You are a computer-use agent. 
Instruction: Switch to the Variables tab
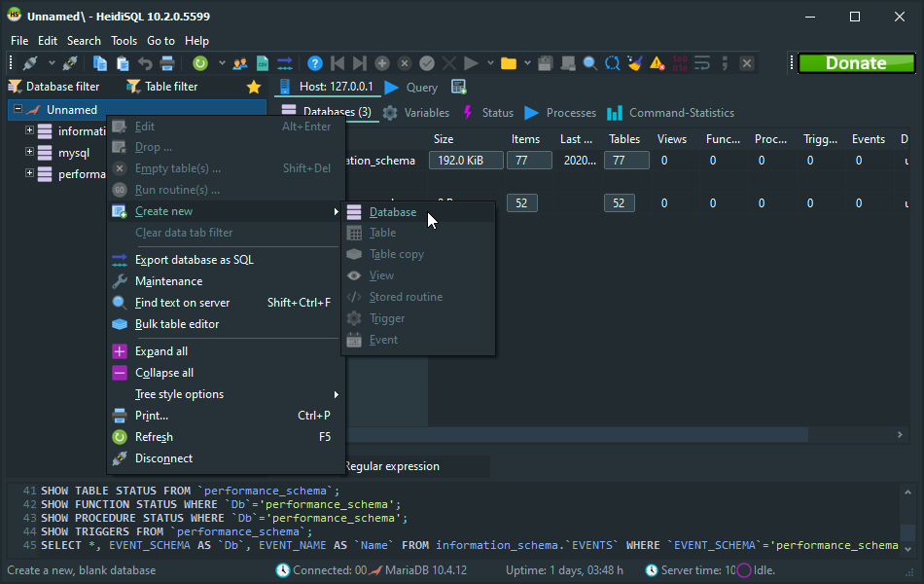click(416, 113)
